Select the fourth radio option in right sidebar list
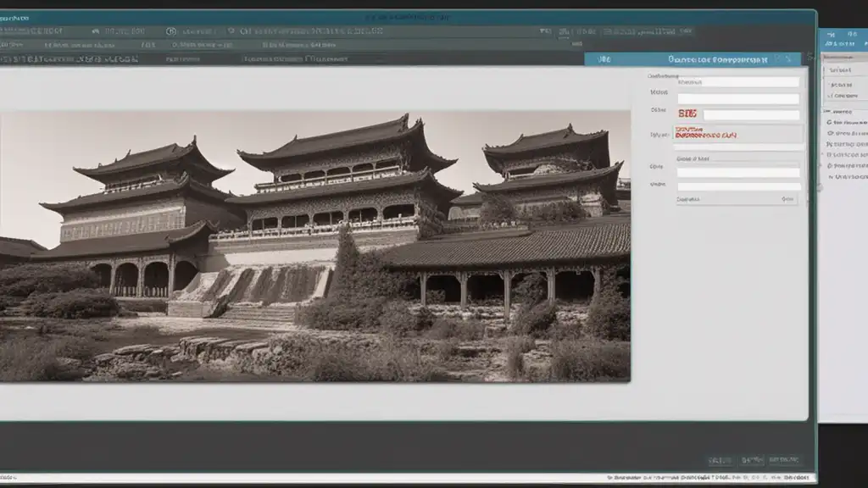Image resolution: width=868 pixels, height=488 pixels. [829, 155]
